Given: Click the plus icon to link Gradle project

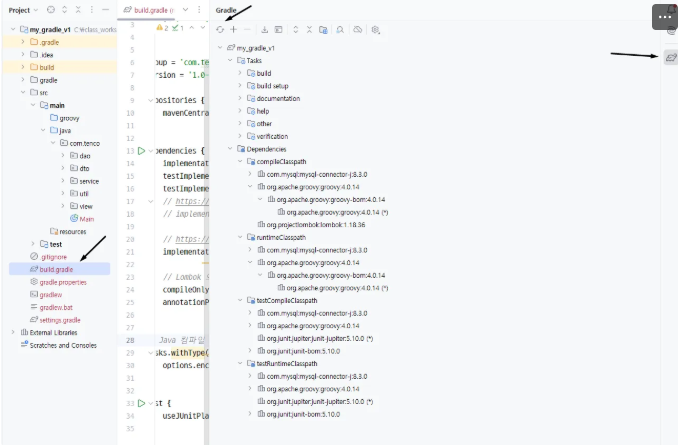Looking at the screenshot, I should click(233, 29).
